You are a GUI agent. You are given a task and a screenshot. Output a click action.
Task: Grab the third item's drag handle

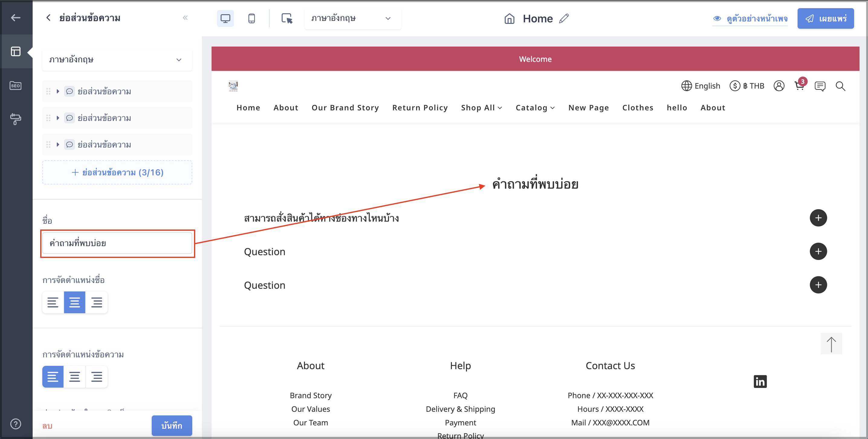[x=48, y=145]
